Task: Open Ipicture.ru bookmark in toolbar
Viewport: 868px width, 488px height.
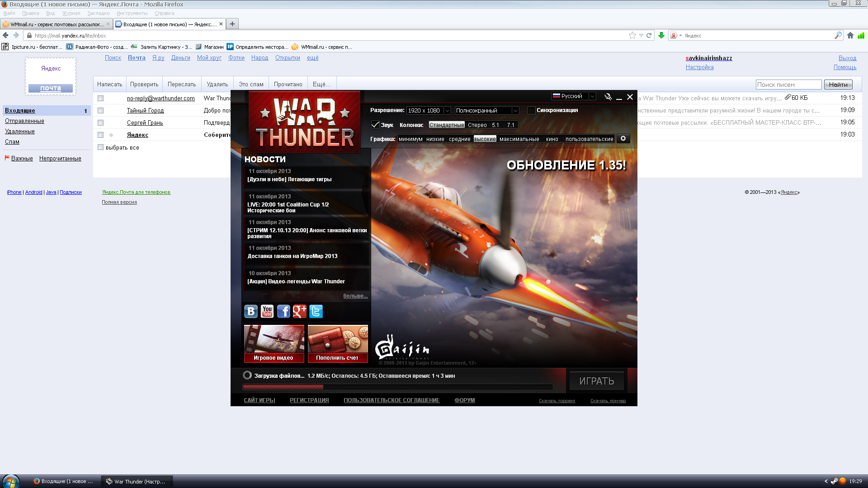Action: pos(33,47)
